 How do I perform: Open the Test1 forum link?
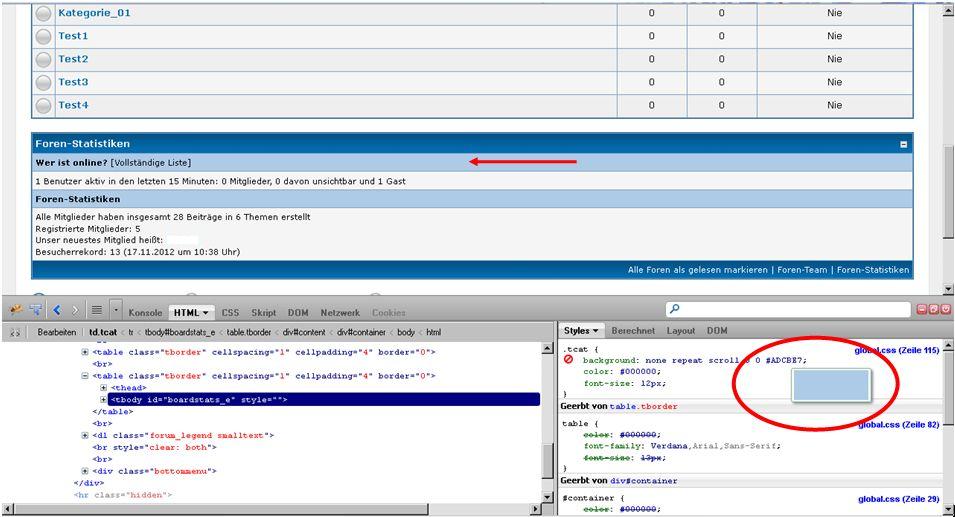[x=73, y=36]
